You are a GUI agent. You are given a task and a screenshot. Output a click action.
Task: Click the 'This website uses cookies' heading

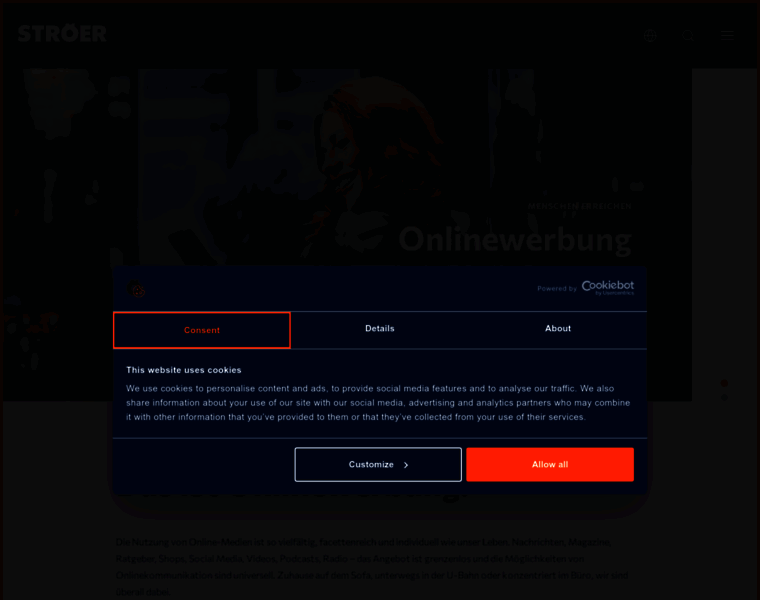(x=184, y=370)
